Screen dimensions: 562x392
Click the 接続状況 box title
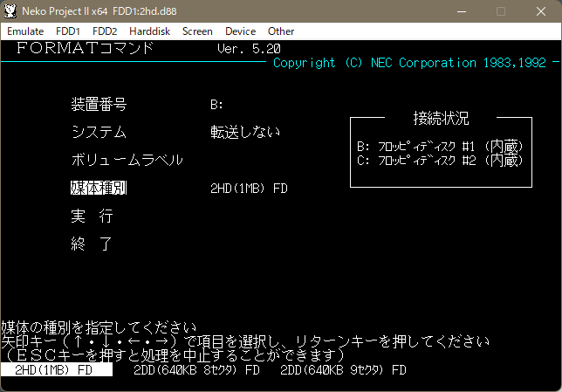pyautogui.click(x=441, y=118)
